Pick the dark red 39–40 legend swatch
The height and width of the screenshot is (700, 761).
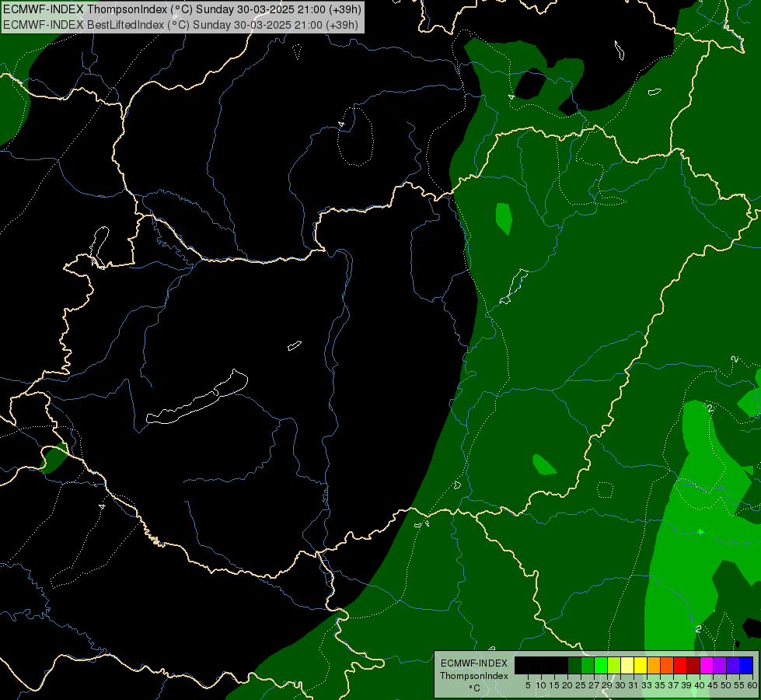(693, 665)
